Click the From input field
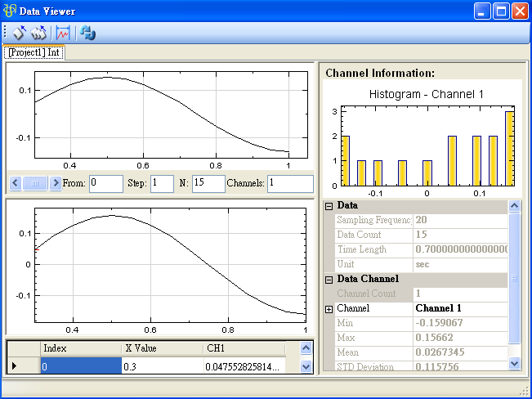Viewport: 532px width, 399px height. [x=106, y=184]
